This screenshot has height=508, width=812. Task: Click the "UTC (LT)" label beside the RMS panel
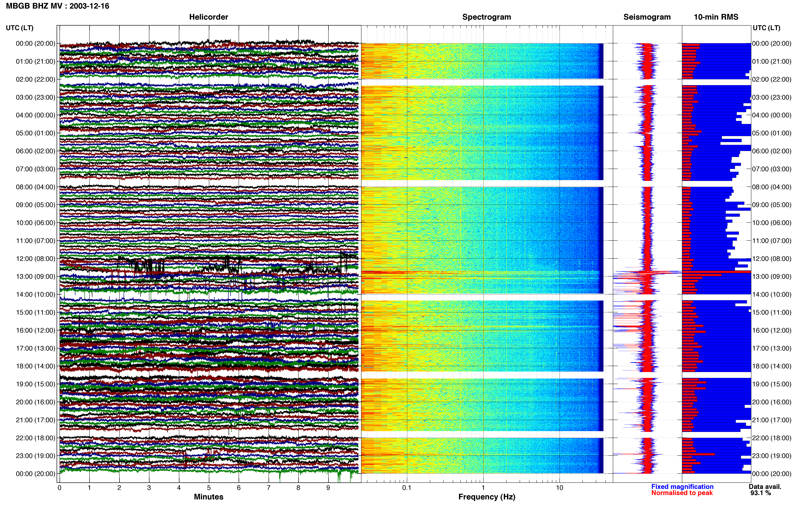pyautogui.click(x=766, y=28)
